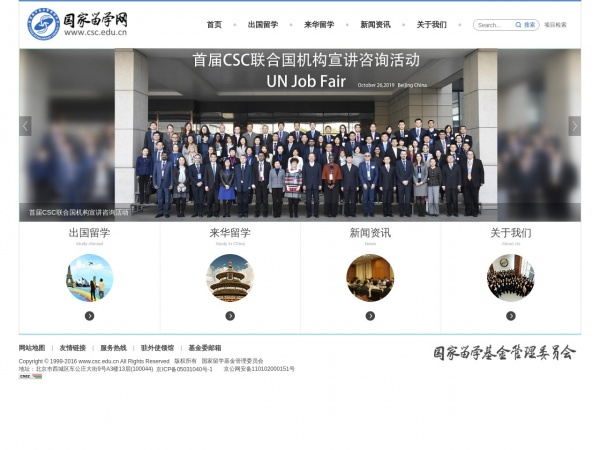Click the next slide arrow on banner

click(574, 126)
